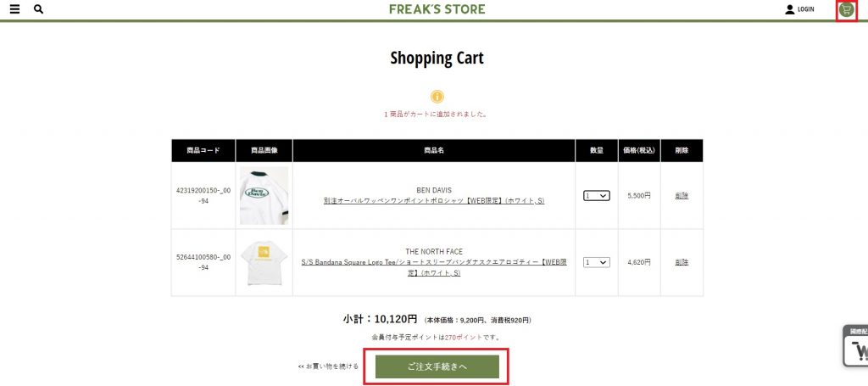Expand quantity dropdown for THE NORTH FACE item

[x=597, y=263]
